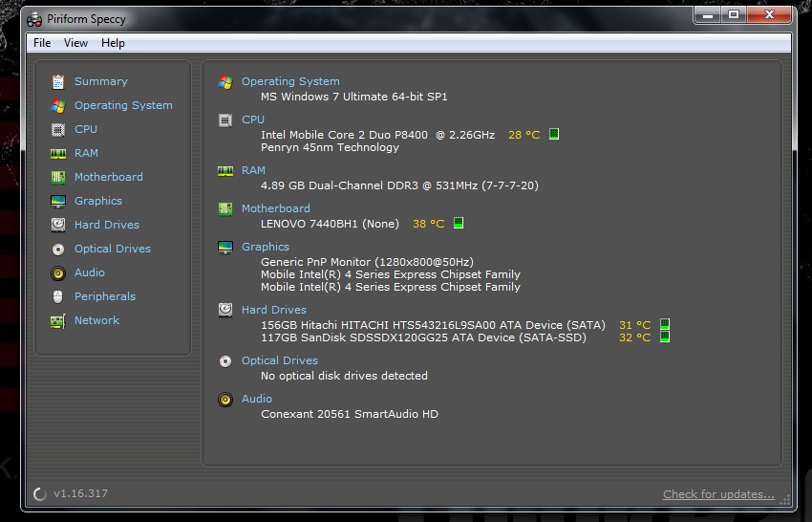
Task: Click the Optical Drives disc icon in sidebar
Action: 58,250
